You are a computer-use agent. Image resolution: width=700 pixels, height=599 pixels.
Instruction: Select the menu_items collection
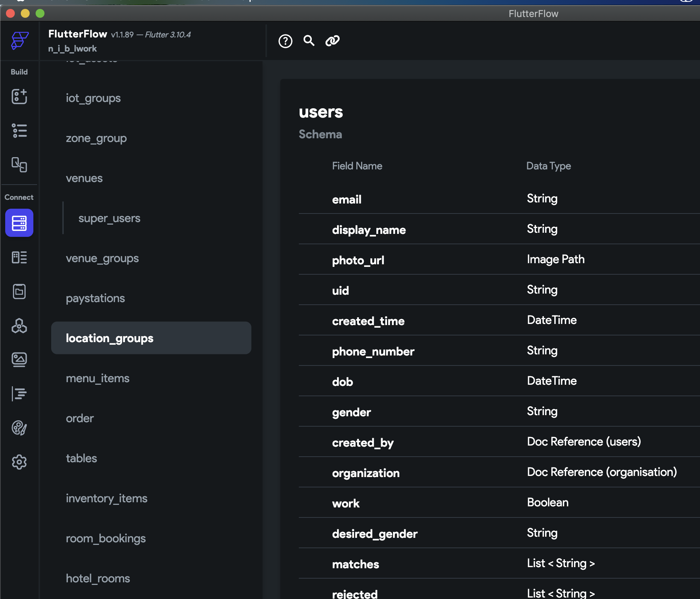tap(98, 378)
